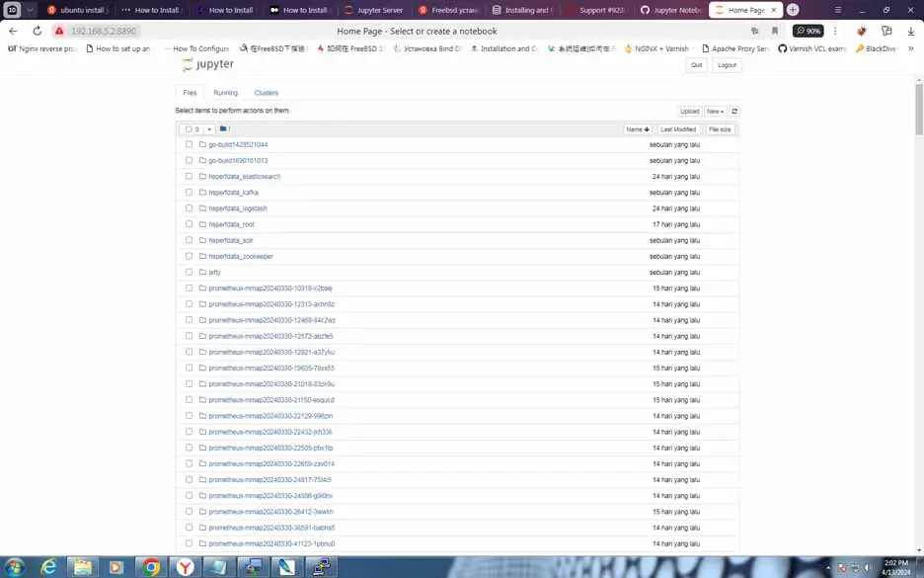Sort by File size

(720, 129)
